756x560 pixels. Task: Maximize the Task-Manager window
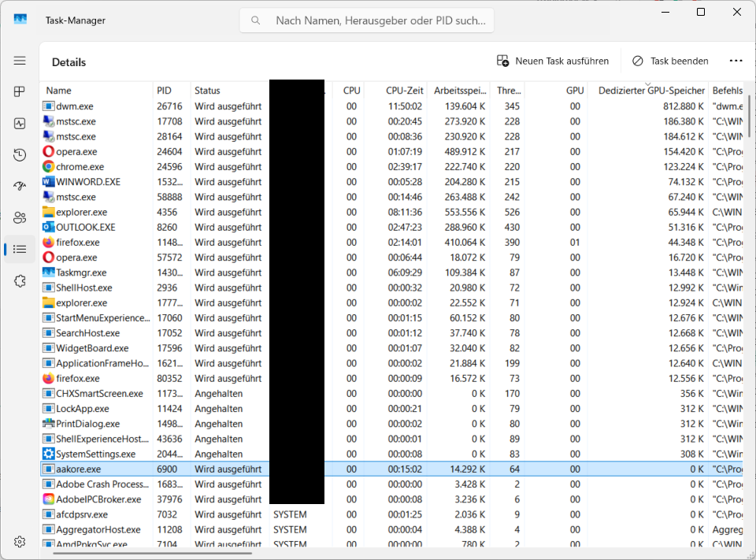click(701, 12)
